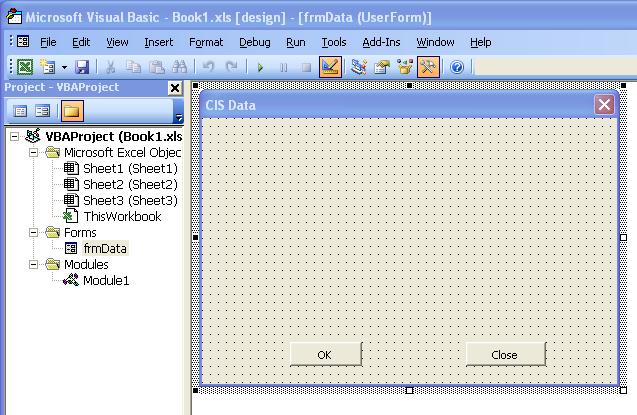Click the Run Sub/UserForm play icon
Image resolution: width=637 pixels, height=415 pixels.
pos(260,67)
